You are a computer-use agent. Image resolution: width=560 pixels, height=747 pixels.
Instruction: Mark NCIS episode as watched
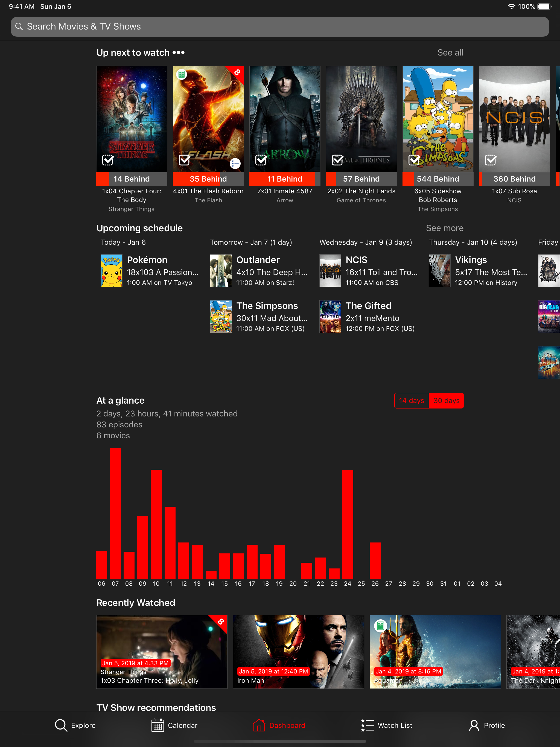coord(491,160)
